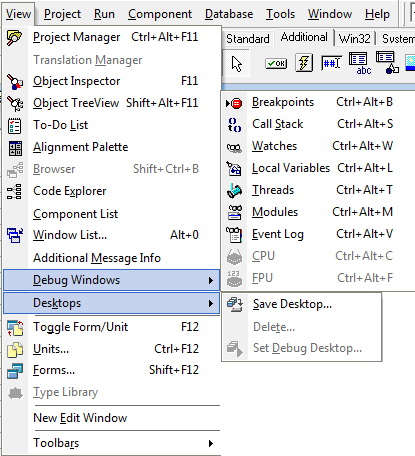Expand the Toolbars submenu arrow
415x456 pixels.
[211, 443]
